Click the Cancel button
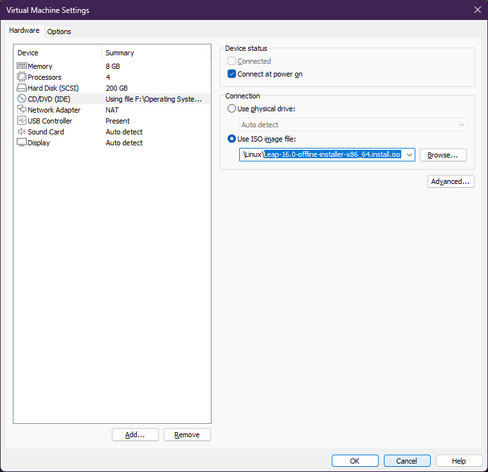This screenshot has height=472, width=488. 407,461
